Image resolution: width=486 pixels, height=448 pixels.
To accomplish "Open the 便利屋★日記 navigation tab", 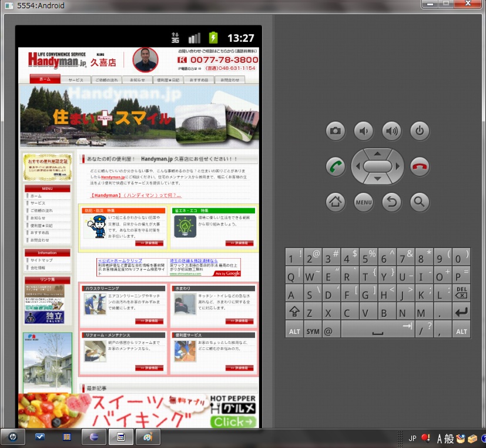I will point(168,80).
